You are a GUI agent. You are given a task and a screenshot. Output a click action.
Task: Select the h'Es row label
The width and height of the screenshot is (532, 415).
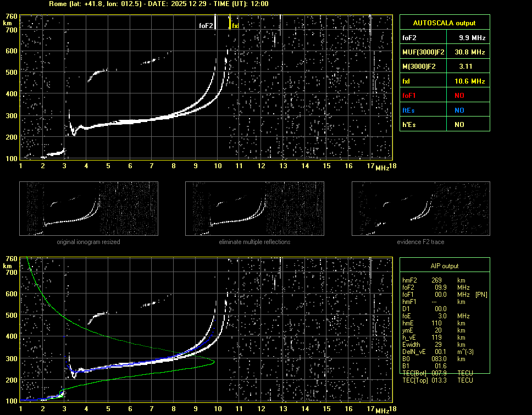[410, 125]
